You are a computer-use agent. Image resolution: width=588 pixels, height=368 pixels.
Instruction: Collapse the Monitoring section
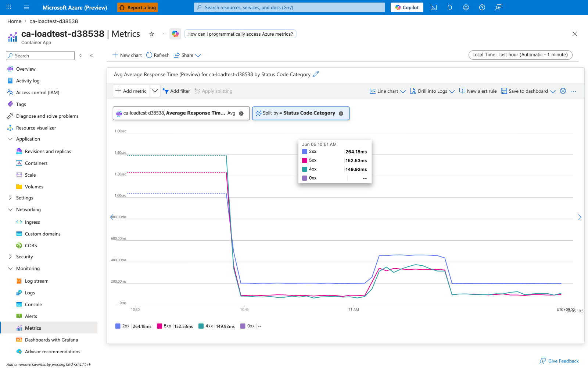(10, 268)
